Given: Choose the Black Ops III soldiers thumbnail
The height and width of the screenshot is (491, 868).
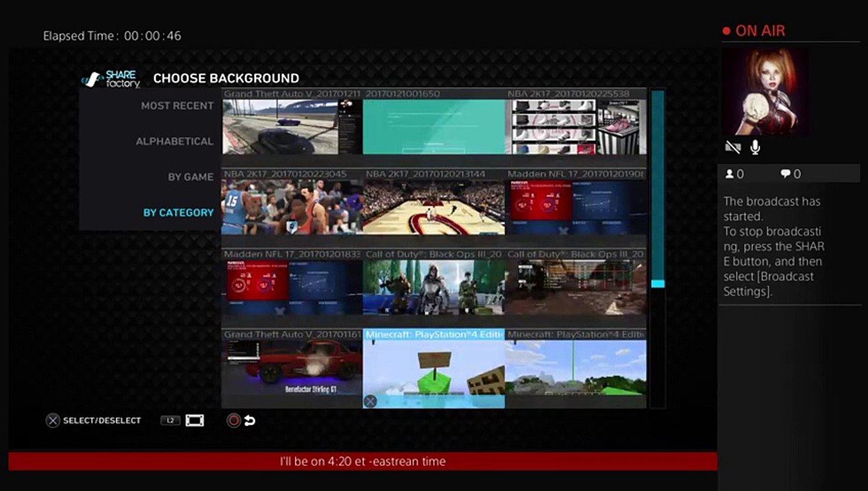Looking at the screenshot, I should [434, 287].
